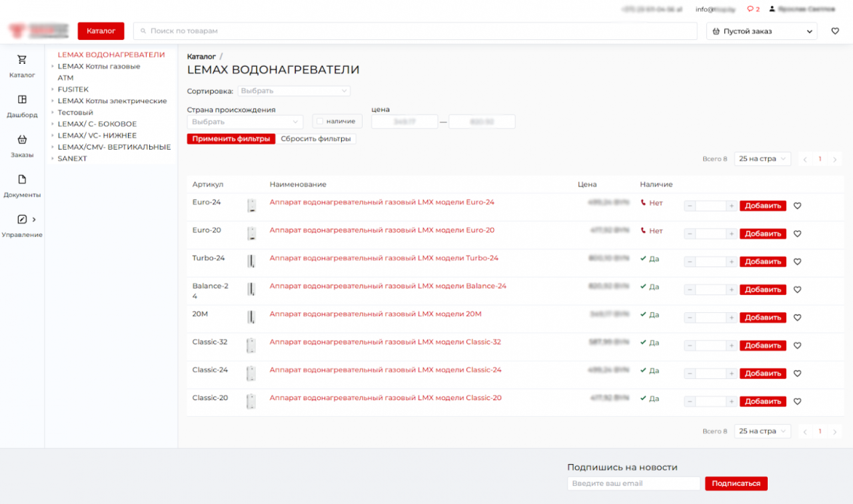Image resolution: width=853 pixels, height=504 pixels.
Task: Select LEMAX/ VC- НИЖНЕЕ category
Action: click(x=97, y=136)
